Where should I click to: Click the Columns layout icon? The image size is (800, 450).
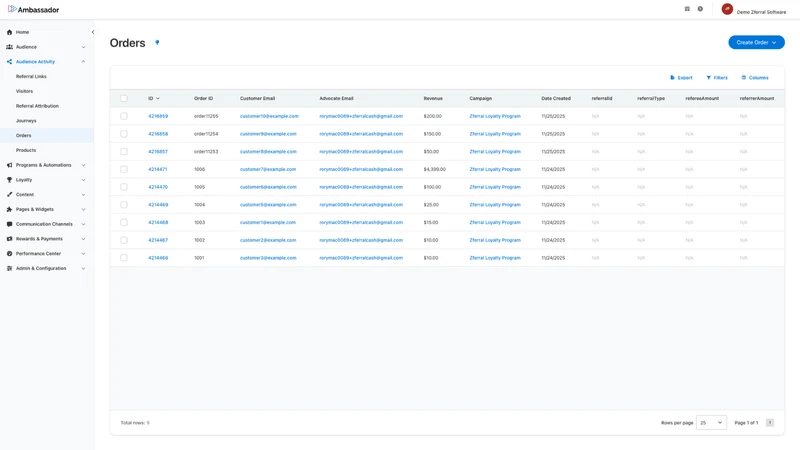744,78
